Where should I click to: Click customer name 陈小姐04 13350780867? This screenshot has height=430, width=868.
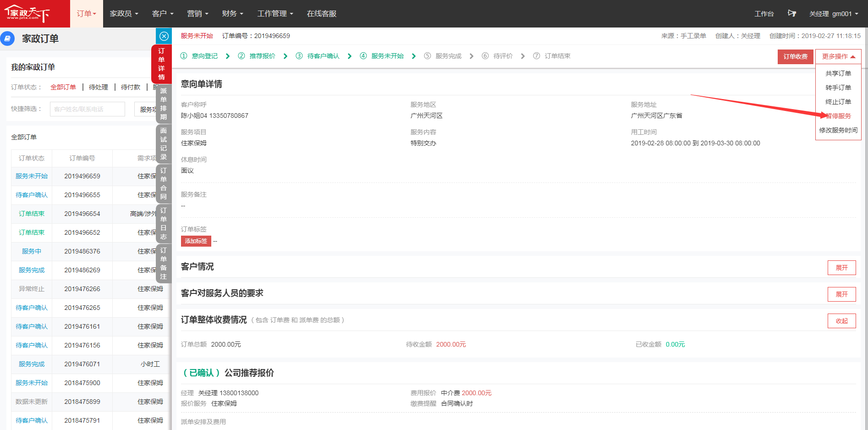214,116
